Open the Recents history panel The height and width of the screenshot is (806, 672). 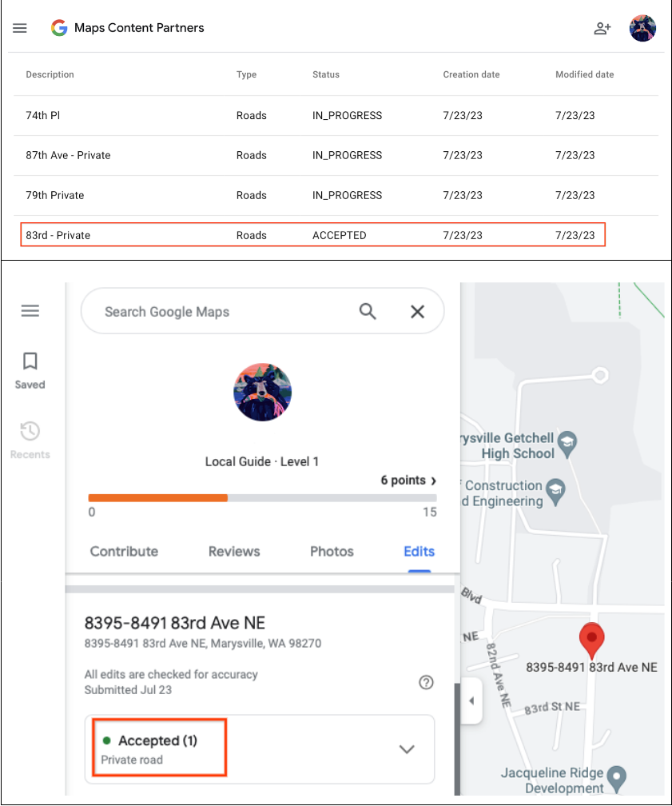pos(30,438)
